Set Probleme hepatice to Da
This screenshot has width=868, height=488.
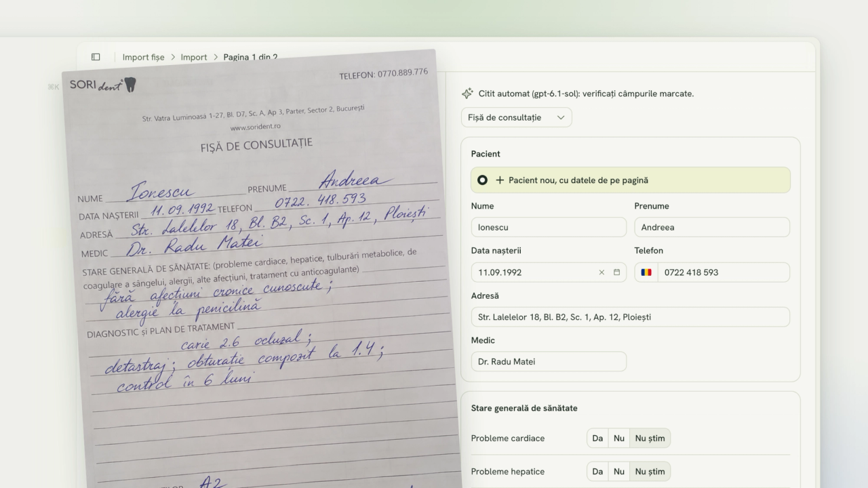[597, 472]
